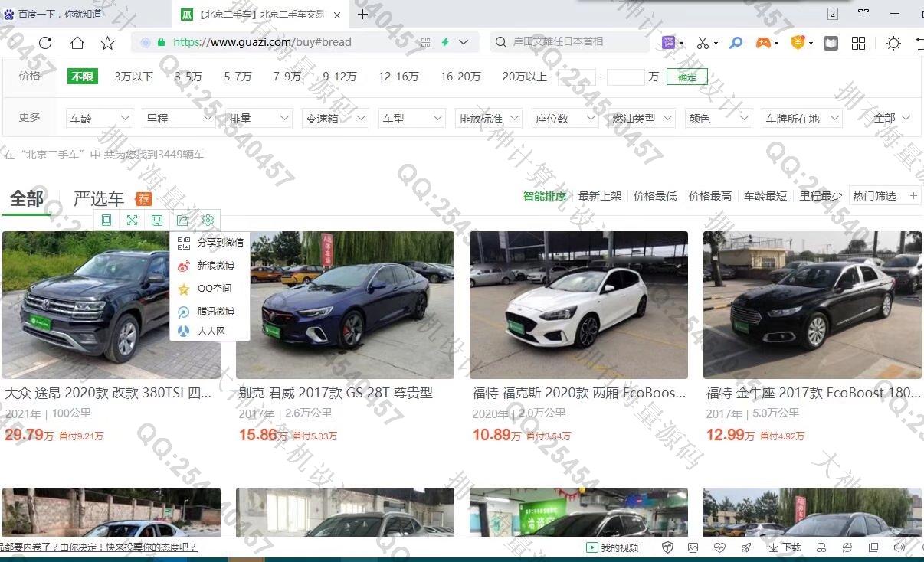Open the game controller extension
The image size is (924, 562).
point(763,43)
